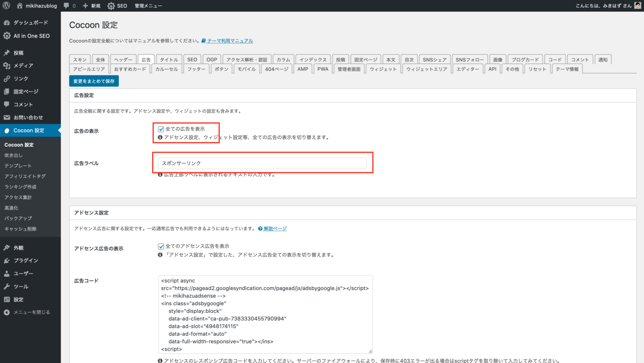This screenshot has height=363, width=644.
Task: Switch to the モバイル tab
Action: (x=246, y=69)
